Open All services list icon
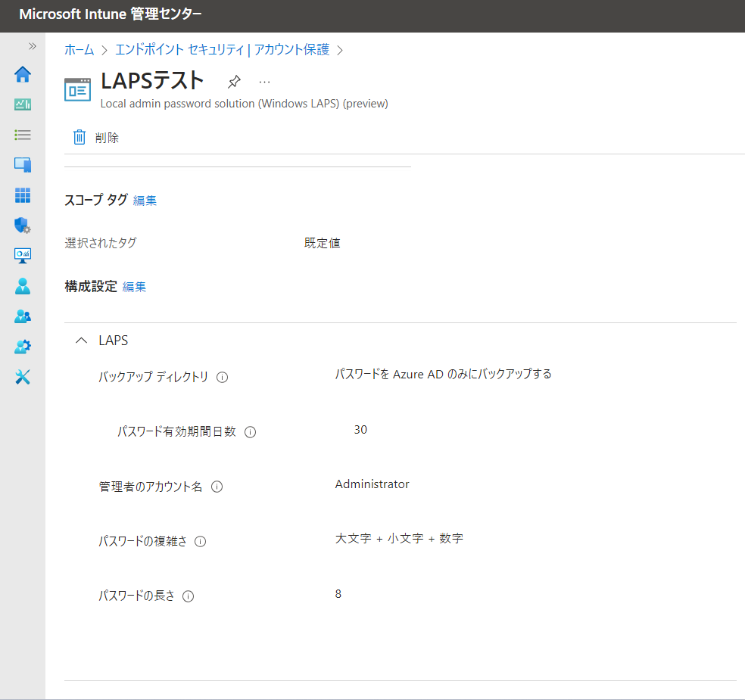 point(23,135)
